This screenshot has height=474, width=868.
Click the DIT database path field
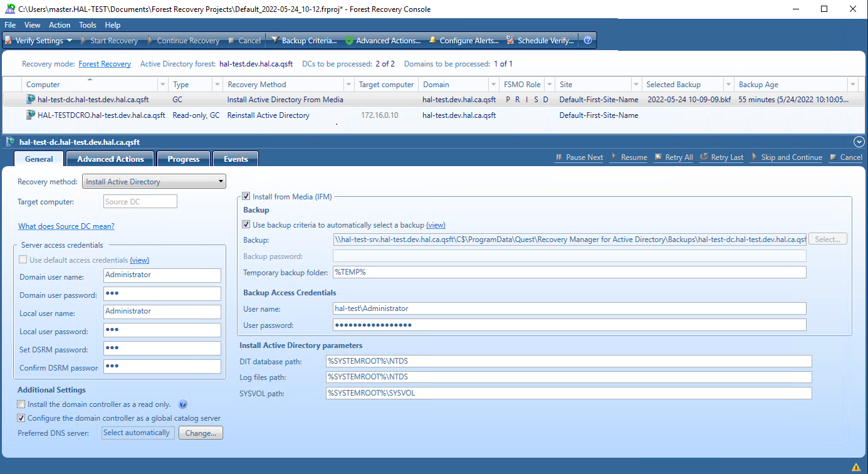point(568,361)
